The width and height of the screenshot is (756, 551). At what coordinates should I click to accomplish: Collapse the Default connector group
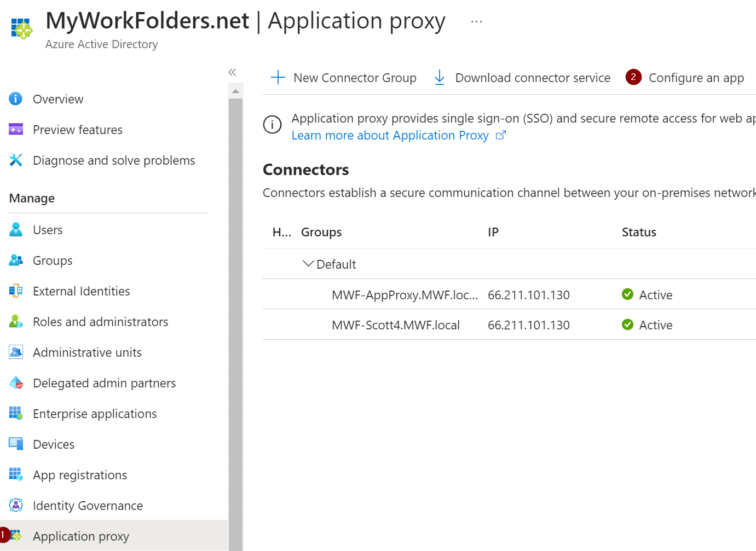(x=308, y=264)
